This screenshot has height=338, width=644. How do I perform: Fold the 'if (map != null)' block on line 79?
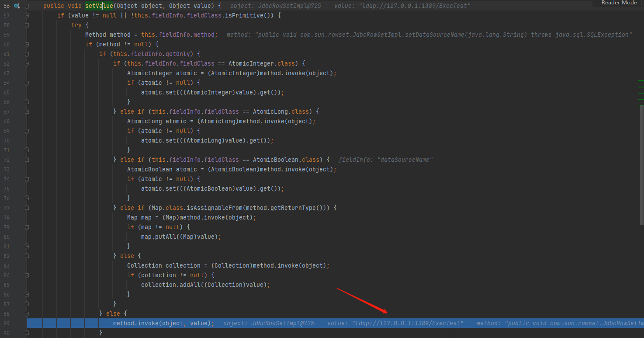(x=27, y=227)
